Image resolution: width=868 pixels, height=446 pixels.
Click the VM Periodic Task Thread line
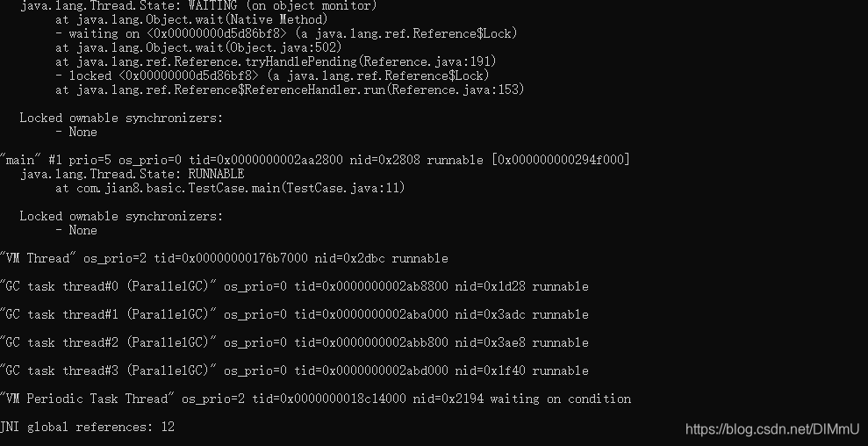click(x=316, y=399)
